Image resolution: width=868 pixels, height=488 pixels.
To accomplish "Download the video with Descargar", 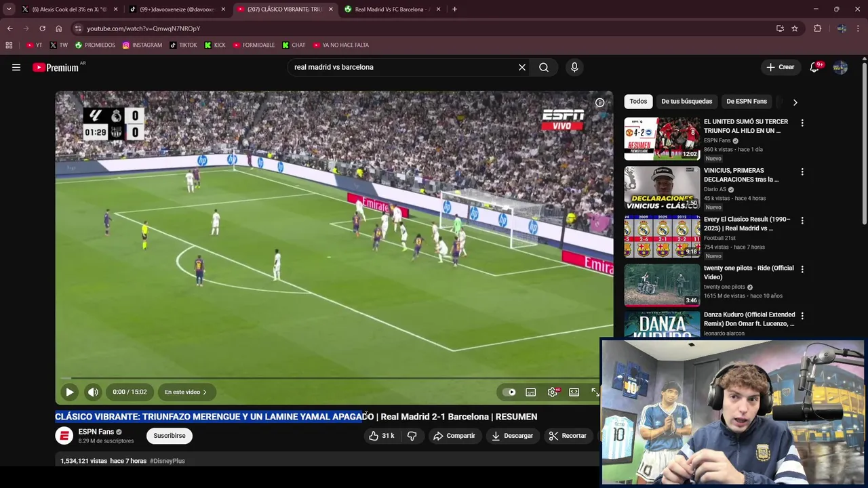I will (x=513, y=436).
